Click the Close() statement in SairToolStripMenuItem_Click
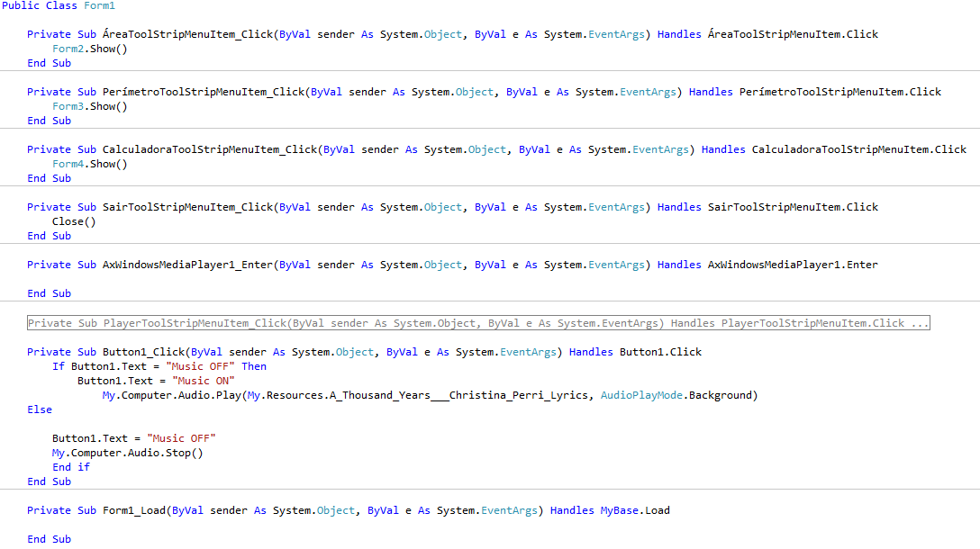The image size is (980, 549). click(74, 221)
